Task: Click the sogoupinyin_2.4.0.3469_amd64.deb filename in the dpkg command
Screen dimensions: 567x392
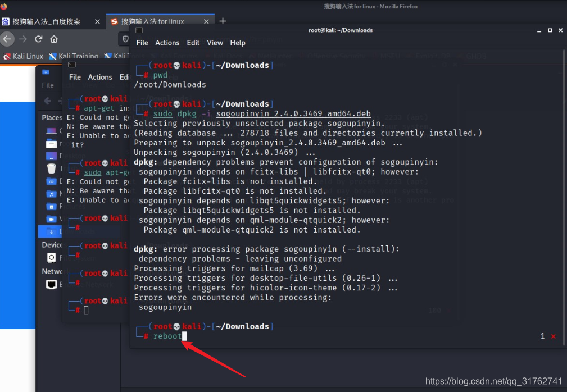Action: pos(293,114)
